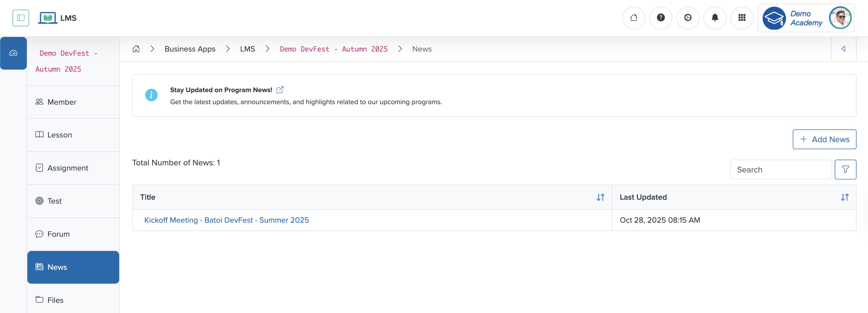This screenshot has width=868, height=313.
Task: Open the external link on Stay Updated banner
Action: pyautogui.click(x=280, y=90)
